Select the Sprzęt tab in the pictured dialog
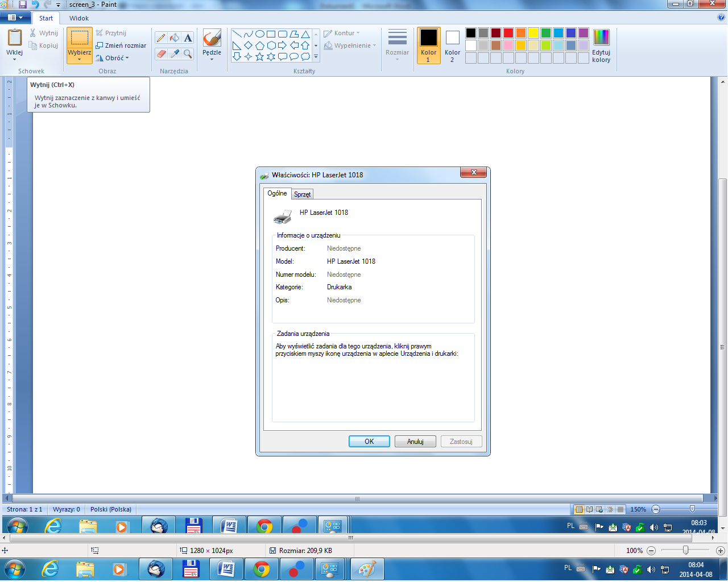Viewport: 728px width, 582px height. pyautogui.click(x=302, y=194)
